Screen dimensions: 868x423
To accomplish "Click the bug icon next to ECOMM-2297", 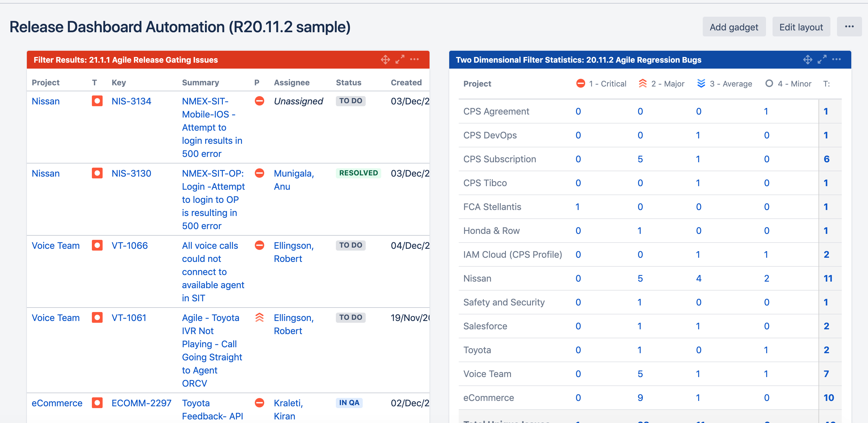I will (x=98, y=402).
